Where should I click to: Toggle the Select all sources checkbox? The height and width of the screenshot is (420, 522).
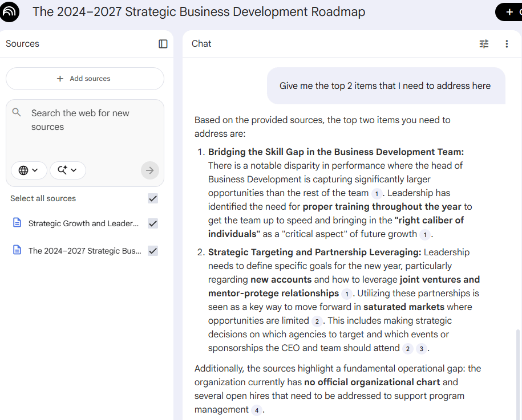[153, 198]
